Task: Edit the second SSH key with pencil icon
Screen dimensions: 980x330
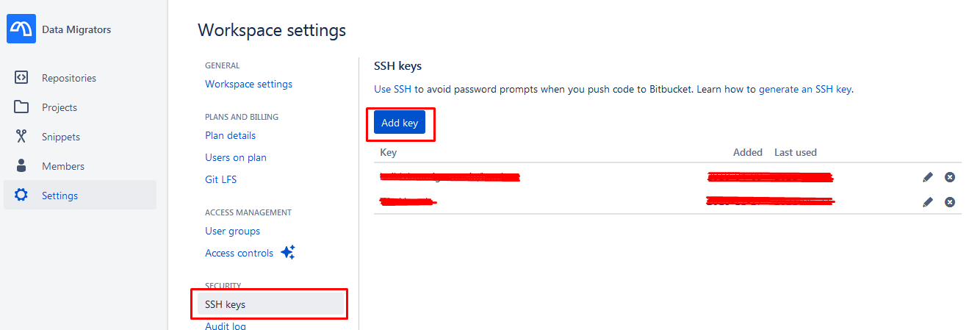Action: click(928, 202)
